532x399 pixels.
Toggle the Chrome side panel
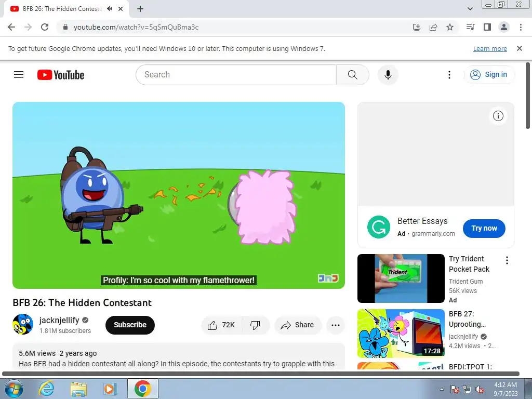pyautogui.click(x=487, y=27)
